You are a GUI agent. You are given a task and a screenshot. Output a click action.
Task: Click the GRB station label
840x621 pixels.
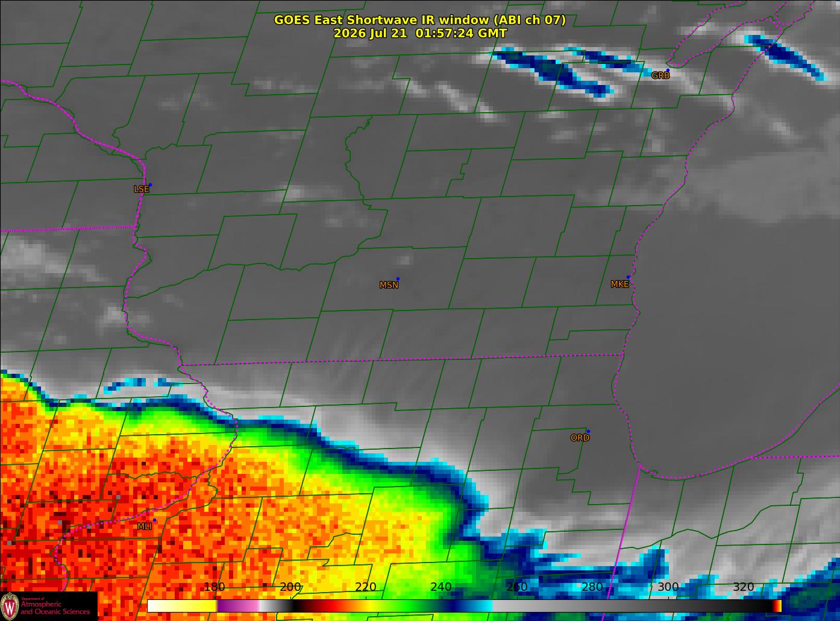pyautogui.click(x=660, y=75)
